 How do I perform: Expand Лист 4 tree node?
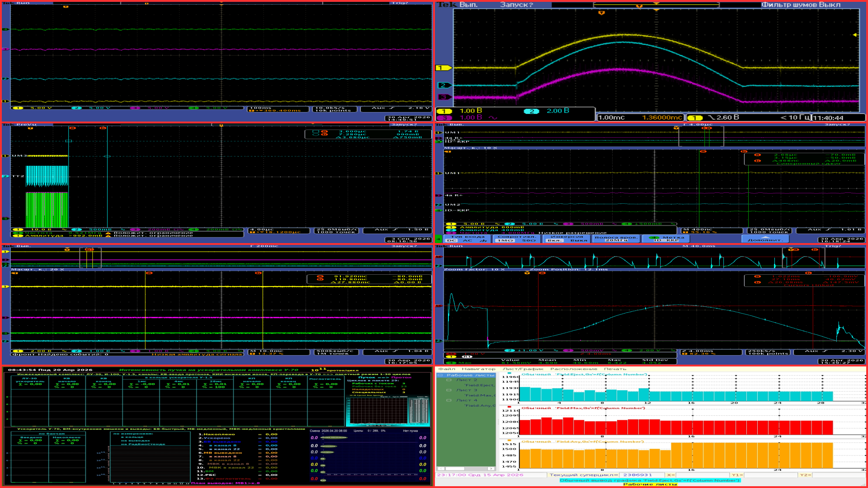point(449,400)
